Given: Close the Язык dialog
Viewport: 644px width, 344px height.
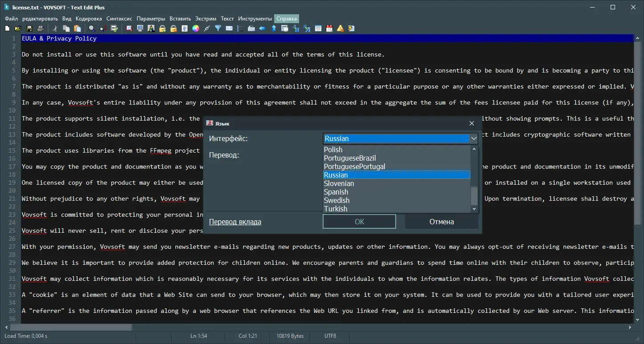Looking at the screenshot, I should [472, 123].
